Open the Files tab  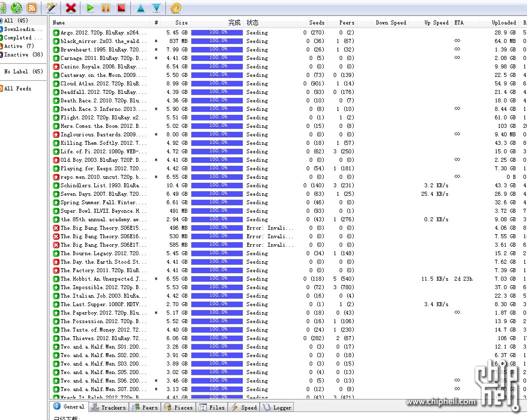click(x=212, y=408)
